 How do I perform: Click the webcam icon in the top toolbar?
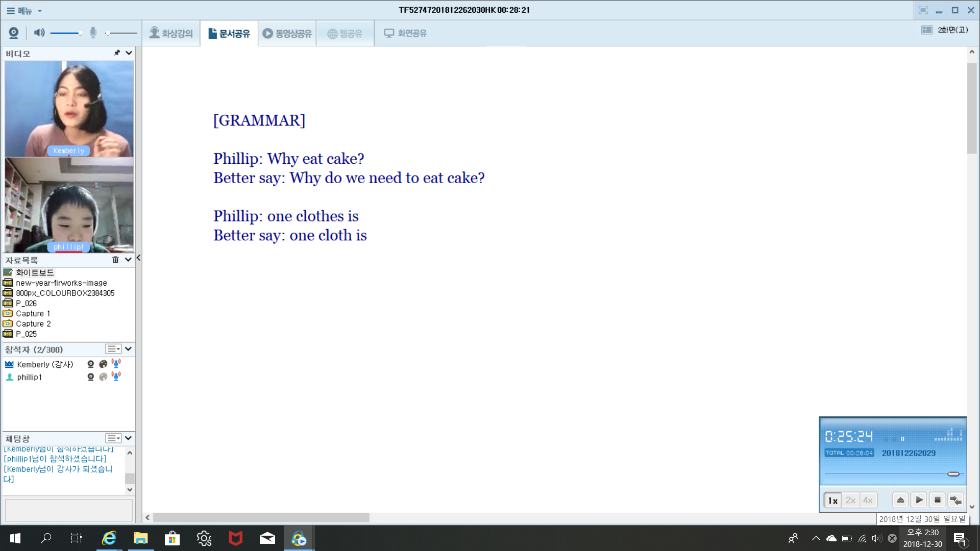coord(14,33)
